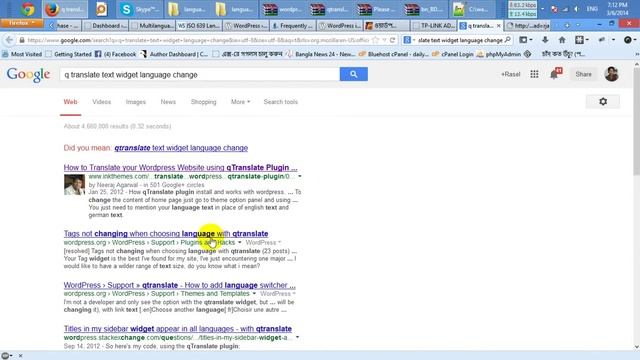Open the Google apps grid

(534, 74)
